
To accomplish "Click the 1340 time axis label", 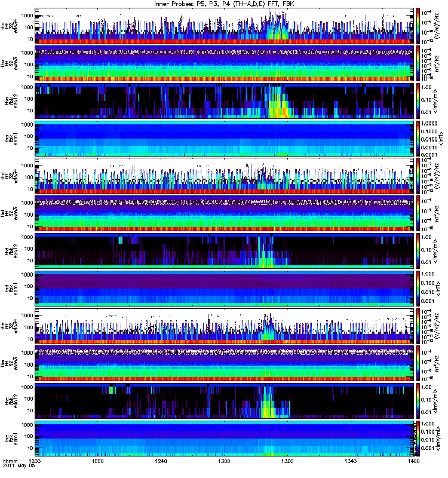I will (351, 461).
